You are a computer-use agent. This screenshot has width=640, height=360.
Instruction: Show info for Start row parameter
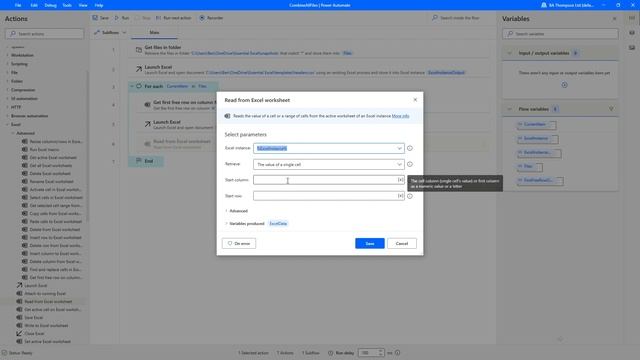coord(410,196)
